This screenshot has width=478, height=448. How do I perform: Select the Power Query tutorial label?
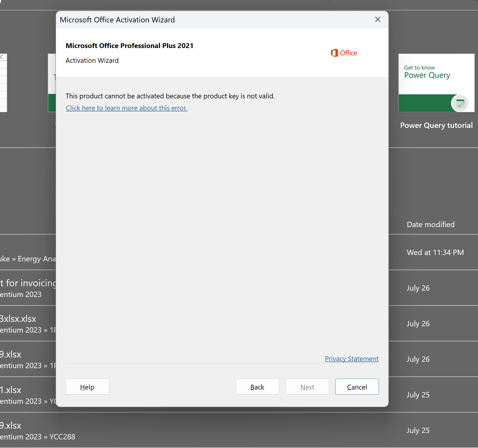(436, 125)
